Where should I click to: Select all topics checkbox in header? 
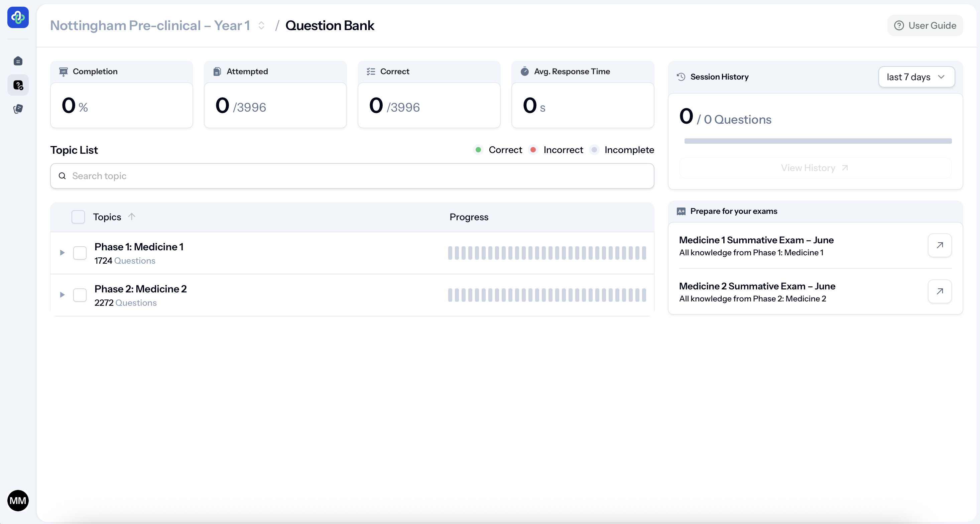(78, 217)
